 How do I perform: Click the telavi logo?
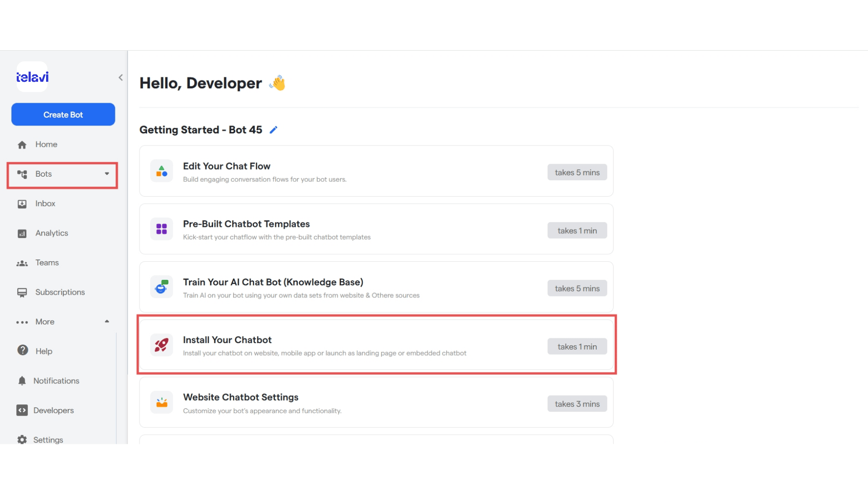tap(32, 77)
